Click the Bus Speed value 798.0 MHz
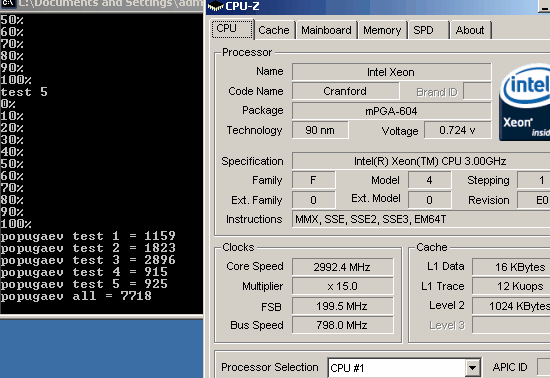The image size is (550, 378). 343,325
